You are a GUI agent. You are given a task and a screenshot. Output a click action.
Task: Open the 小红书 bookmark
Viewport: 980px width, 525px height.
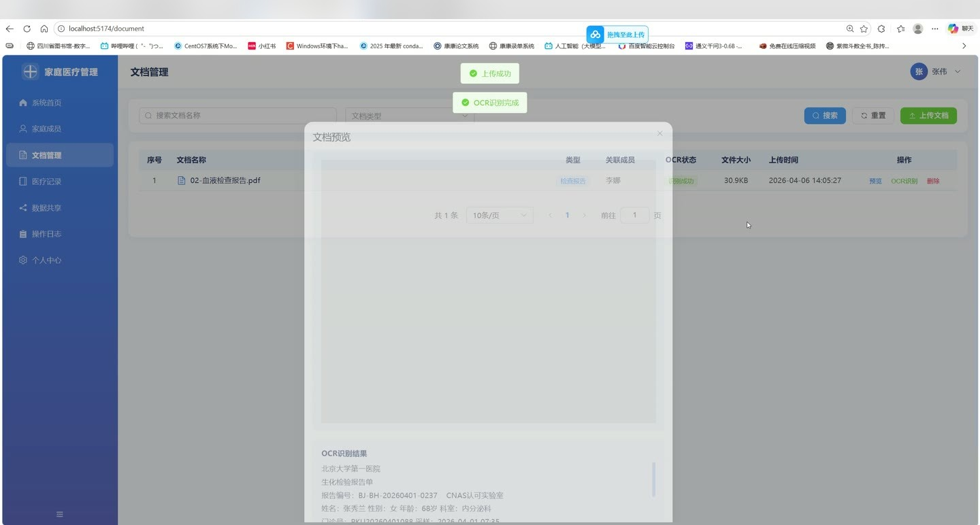point(262,46)
